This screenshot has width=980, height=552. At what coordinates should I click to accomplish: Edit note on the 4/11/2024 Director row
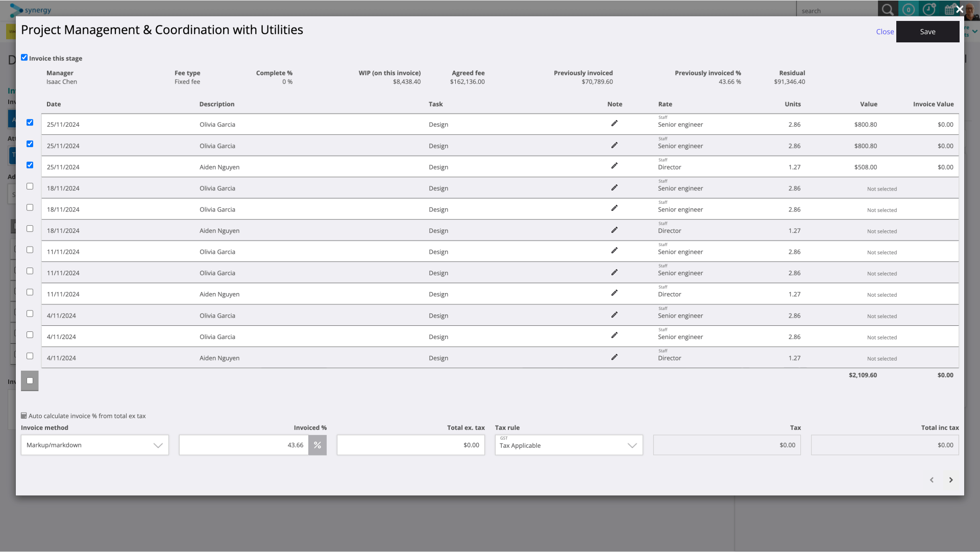pyautogui.click(x=615, y=356)
